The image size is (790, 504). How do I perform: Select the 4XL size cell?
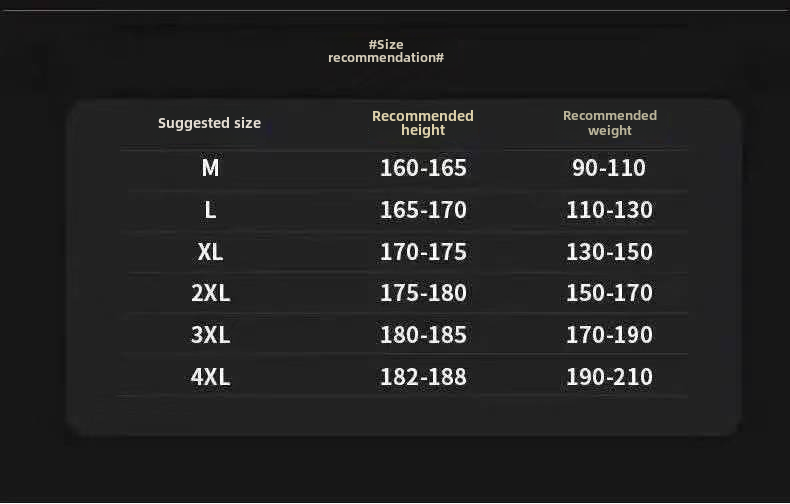[210, 377]
